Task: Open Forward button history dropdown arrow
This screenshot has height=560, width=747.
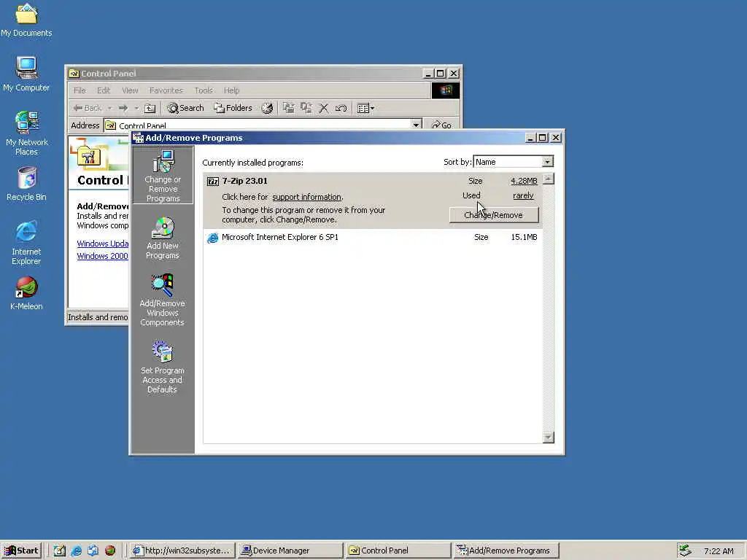Action: [x=136, y=108]
